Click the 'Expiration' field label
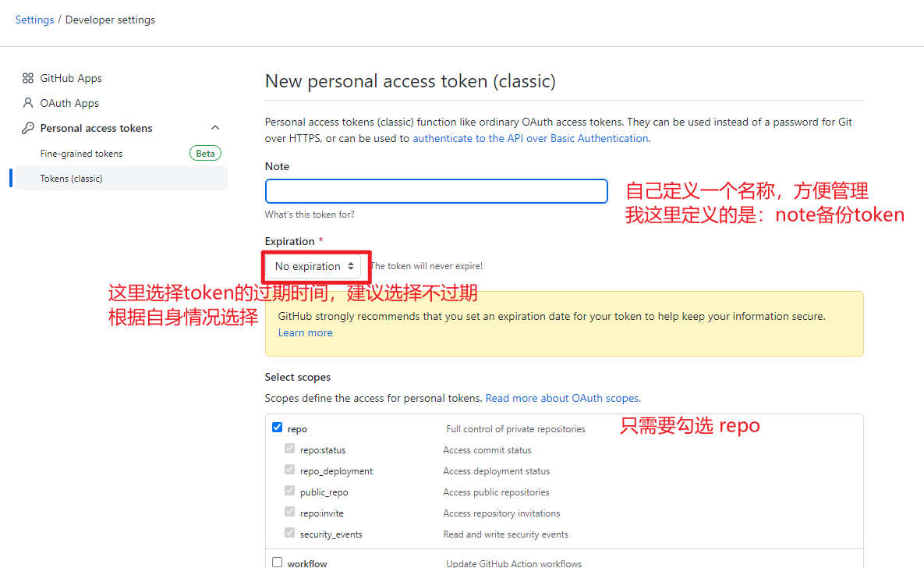924x568 pixels. pos(289,241)
